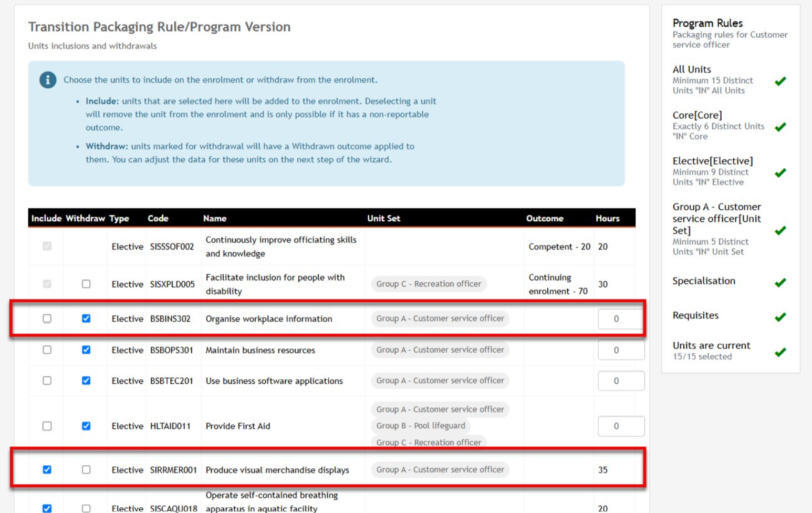Screen dimensions: 812x513
Task: Click the Hours field for BSBINS302
Action: (621, 319)
